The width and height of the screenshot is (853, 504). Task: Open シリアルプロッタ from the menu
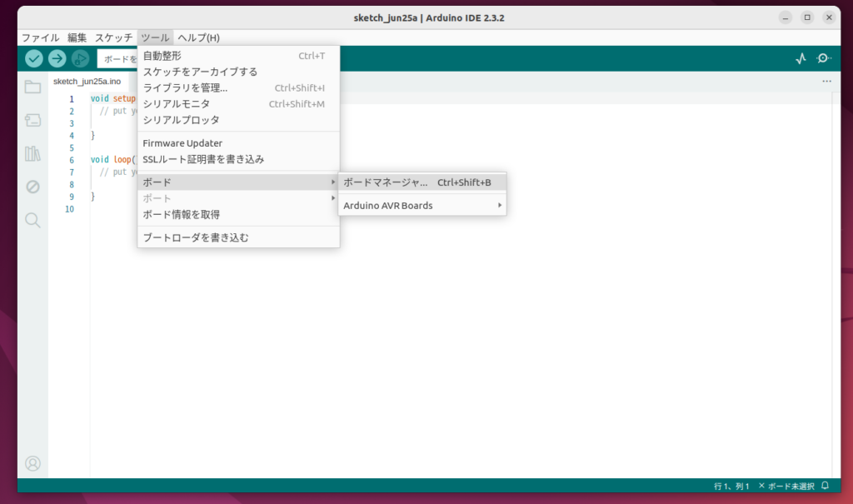[238, 120]
